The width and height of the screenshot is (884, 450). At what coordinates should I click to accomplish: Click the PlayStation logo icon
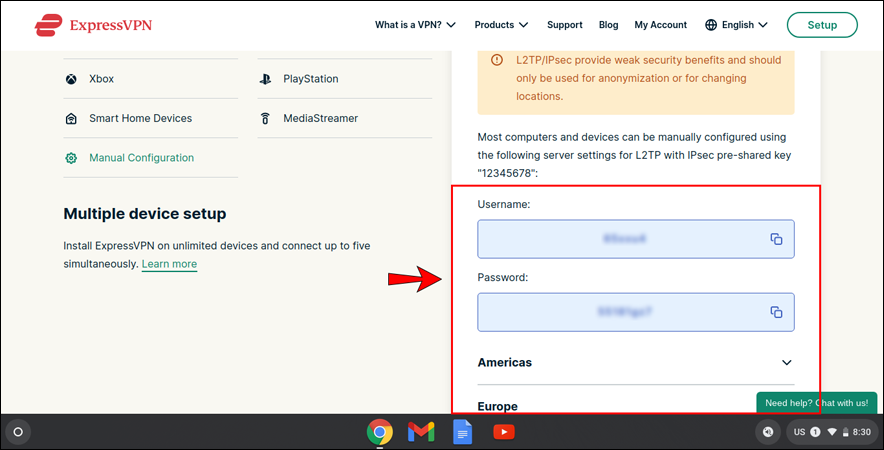[x=265, y=79]
